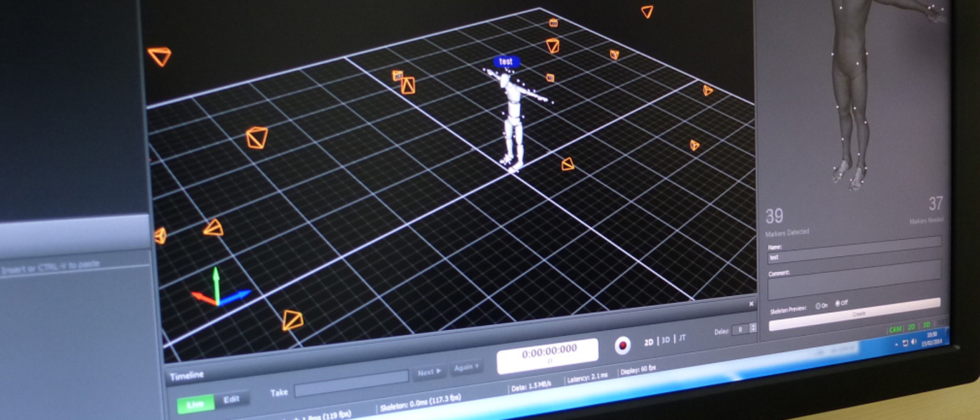Screen dimensions: 980x420
Task: Click the white skeleton figure in viewport
Action: (512, 119)
